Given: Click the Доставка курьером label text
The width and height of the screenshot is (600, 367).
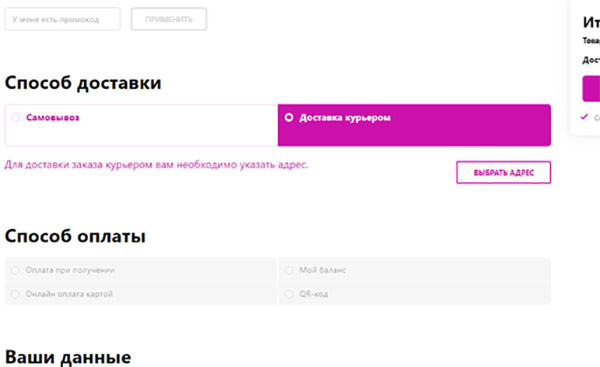Looking at the screenshot, I should coord(345,117).
